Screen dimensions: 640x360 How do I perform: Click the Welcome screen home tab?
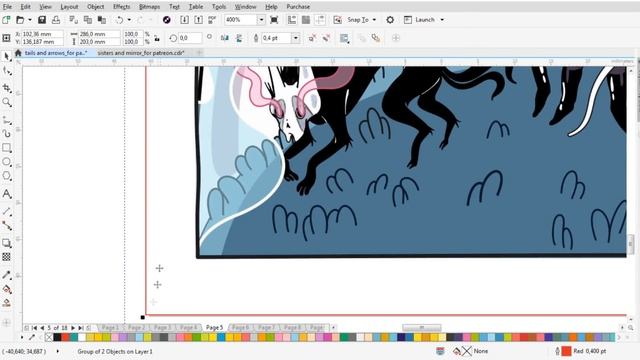point(18,53)
